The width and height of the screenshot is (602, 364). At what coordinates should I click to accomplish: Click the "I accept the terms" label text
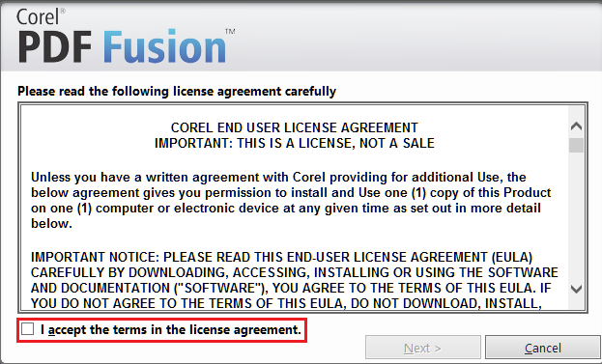[x=171, y=330]
